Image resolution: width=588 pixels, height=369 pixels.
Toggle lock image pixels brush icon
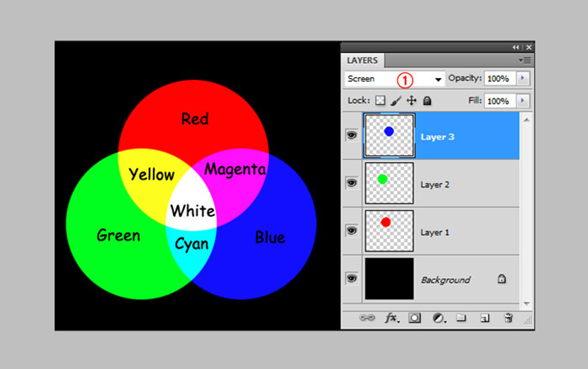click(x=396, y=101)
